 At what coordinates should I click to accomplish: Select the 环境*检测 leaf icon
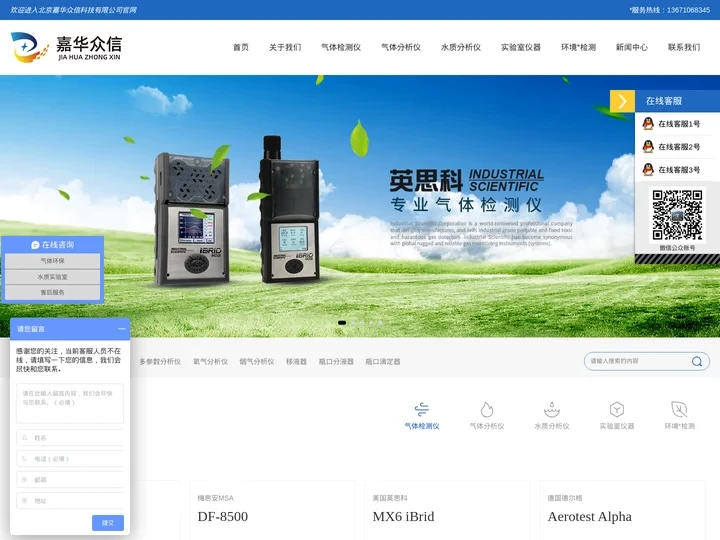point(679,409)
